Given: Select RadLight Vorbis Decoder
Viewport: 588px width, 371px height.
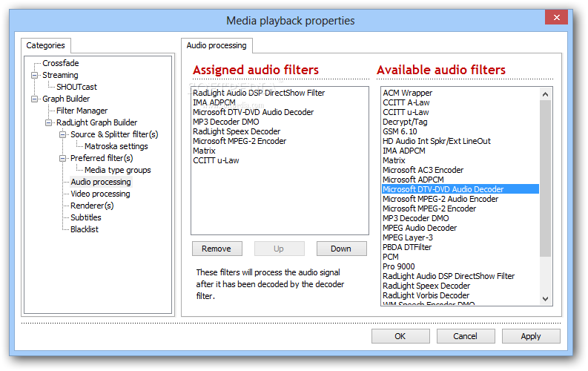Looking at the screenshot, I should (x=460, y=295).
